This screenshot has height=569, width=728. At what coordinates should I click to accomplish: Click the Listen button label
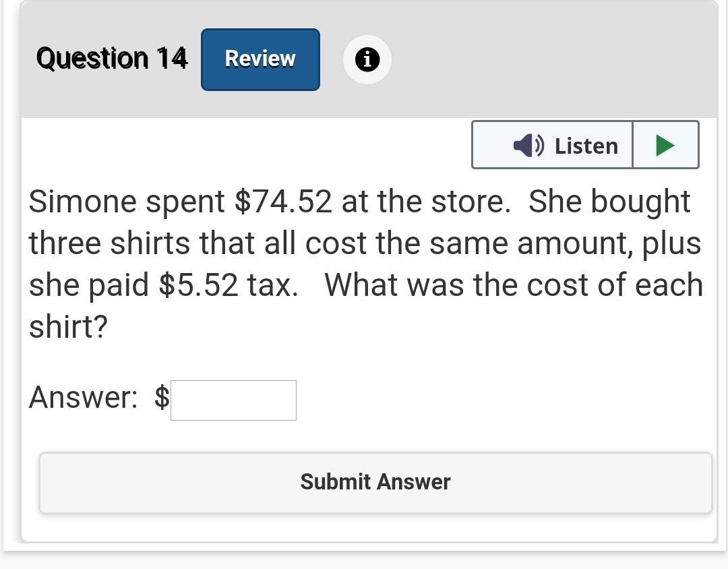point(586,146)
